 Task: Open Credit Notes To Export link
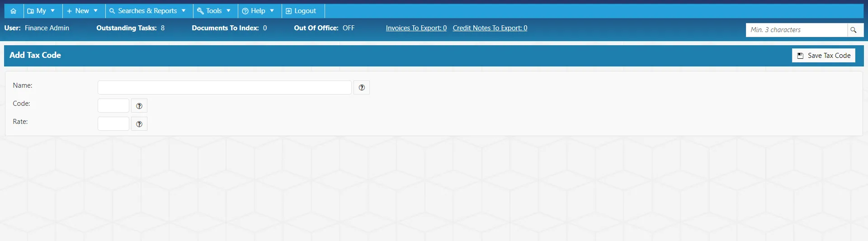490,28
